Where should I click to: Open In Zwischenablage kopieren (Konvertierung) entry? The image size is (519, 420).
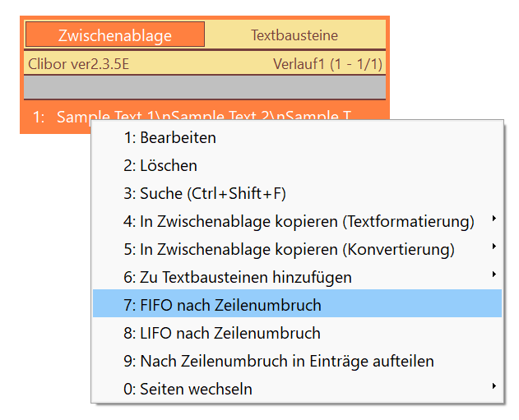(297, 249)
